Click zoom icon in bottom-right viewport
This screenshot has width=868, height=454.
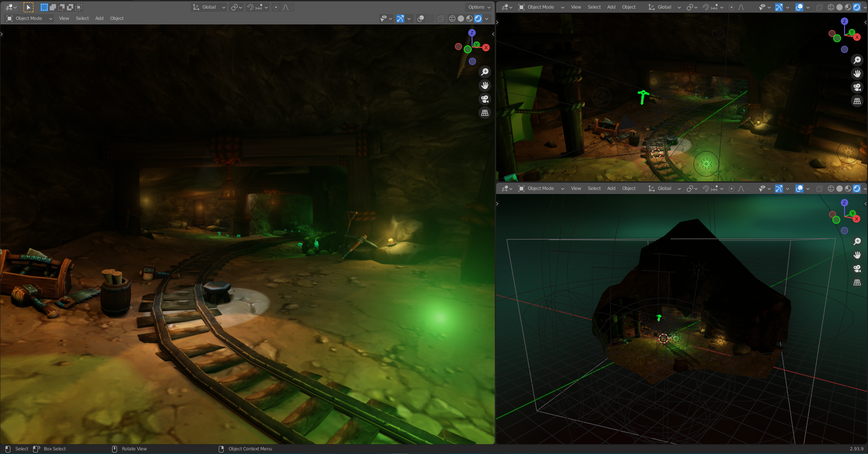857,241
